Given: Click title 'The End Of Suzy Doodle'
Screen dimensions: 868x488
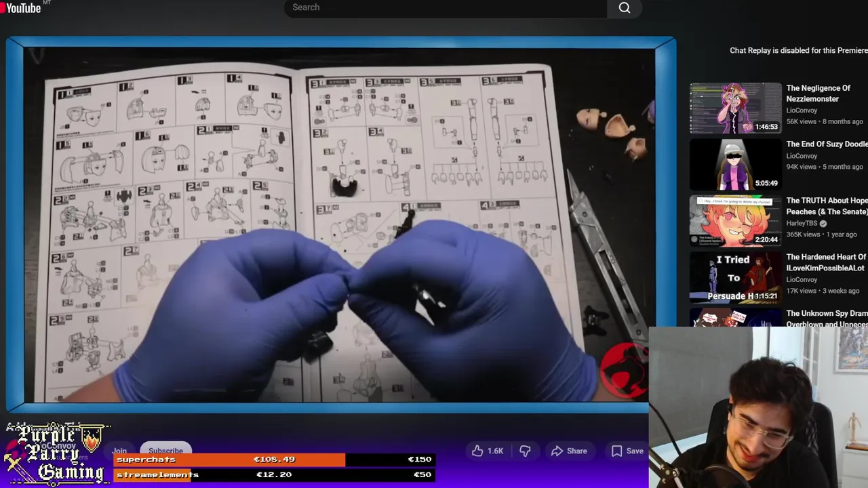Looking at the screenshot, I should click(x=827, y=144).
